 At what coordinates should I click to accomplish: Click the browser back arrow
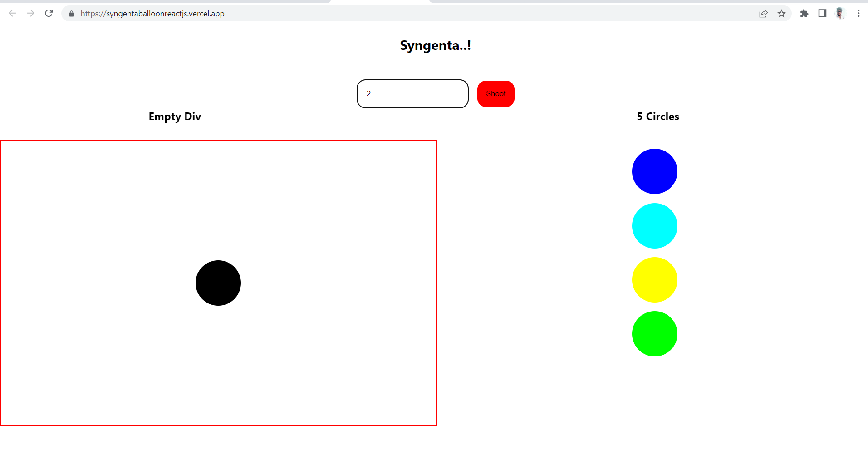pyautogui.click(x=12, y=13)
